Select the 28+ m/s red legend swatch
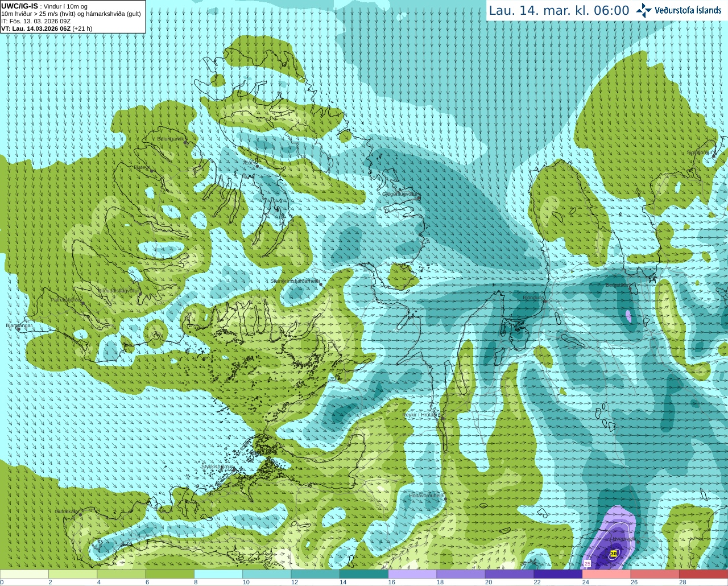The width and height of the screenshot is (728, 586). (x=704, y=574)
